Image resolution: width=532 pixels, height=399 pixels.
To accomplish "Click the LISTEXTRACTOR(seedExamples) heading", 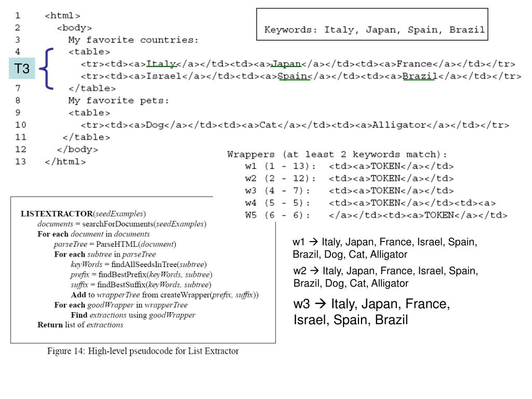I will pyautogui.click(x=83, y=214).
